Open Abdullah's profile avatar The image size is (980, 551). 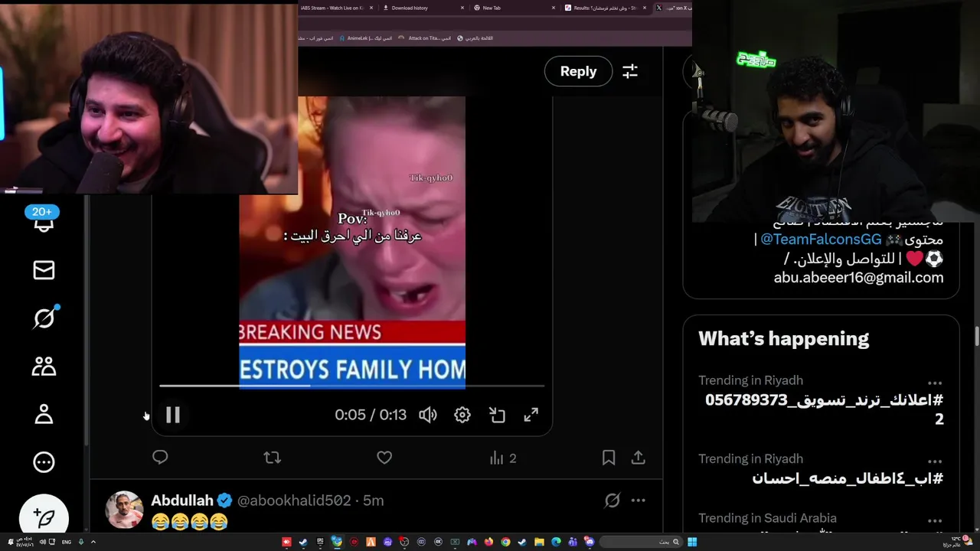[125, 510]
